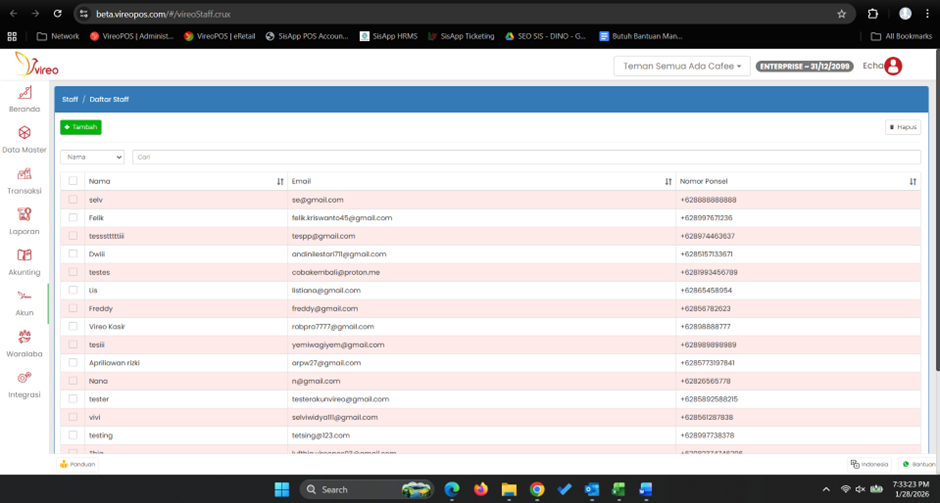
Task: Open the Nama search filter dropdown
Action: click(92, 157)
